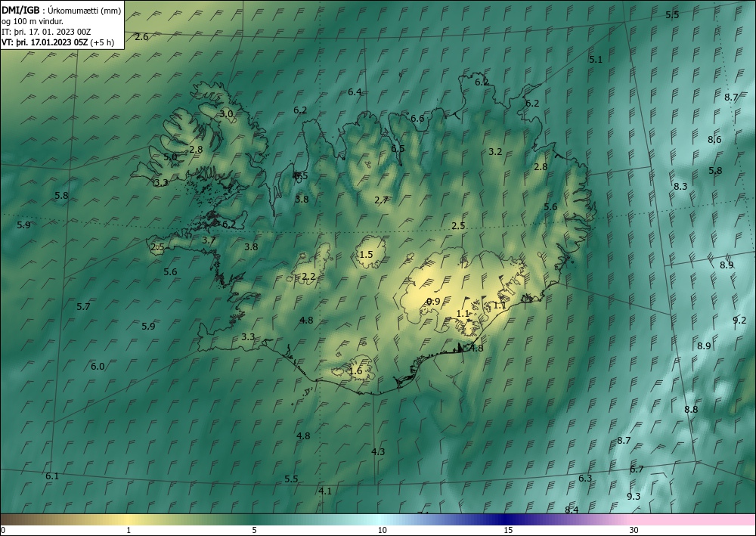
Task: Click the map value 5.0
Action: [170, 157]
